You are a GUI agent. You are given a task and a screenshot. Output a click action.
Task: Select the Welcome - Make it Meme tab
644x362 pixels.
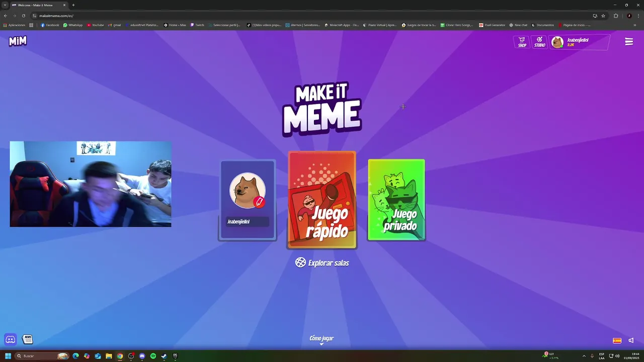[39, 5]
